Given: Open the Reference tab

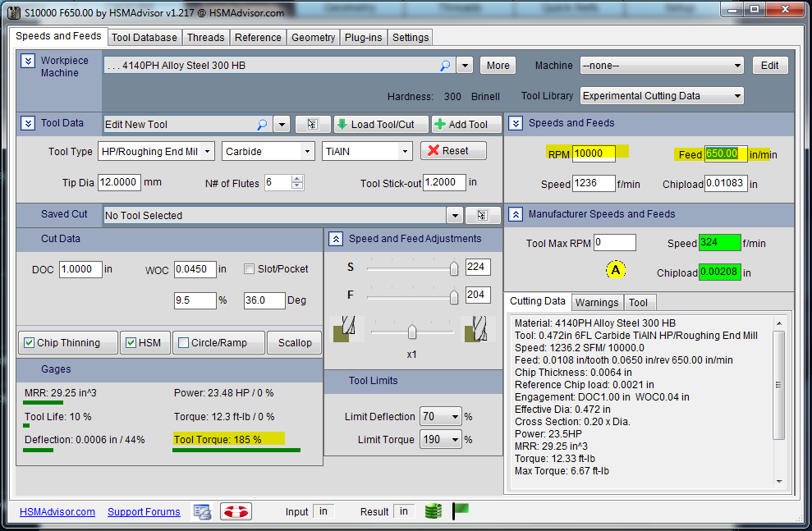Looking at the screenshot, I should click(258, 37).
